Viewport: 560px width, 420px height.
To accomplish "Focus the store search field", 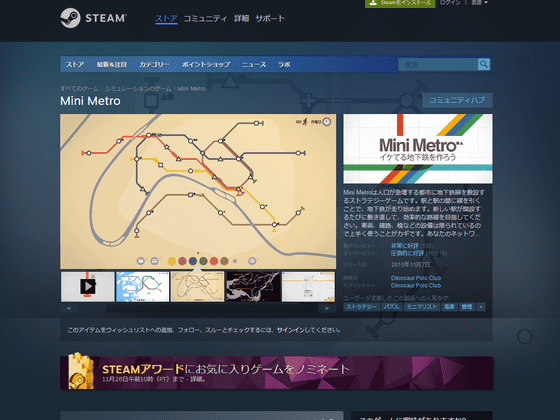I will (x=438, y=64).
